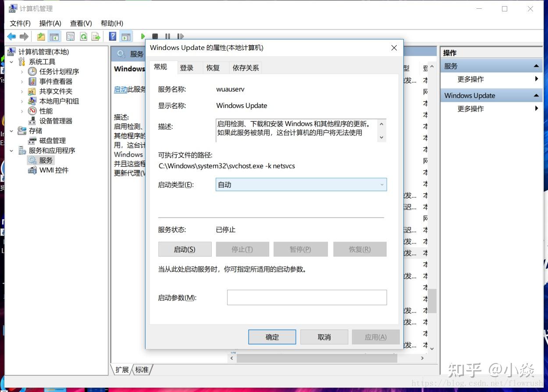The width and height of the screenshot is (548, 392).
Task: Open the Help icon in the toolbar
Action: (x=112, y=36)
